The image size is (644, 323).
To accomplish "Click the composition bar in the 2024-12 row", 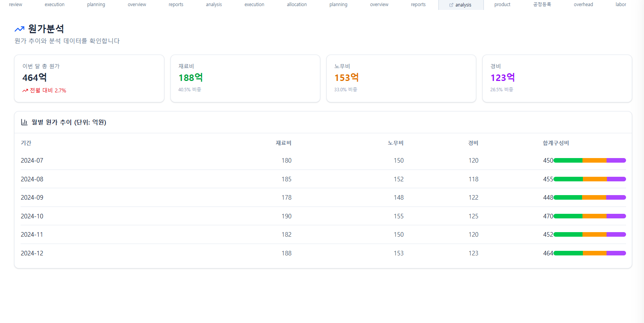I will [589, 253].
